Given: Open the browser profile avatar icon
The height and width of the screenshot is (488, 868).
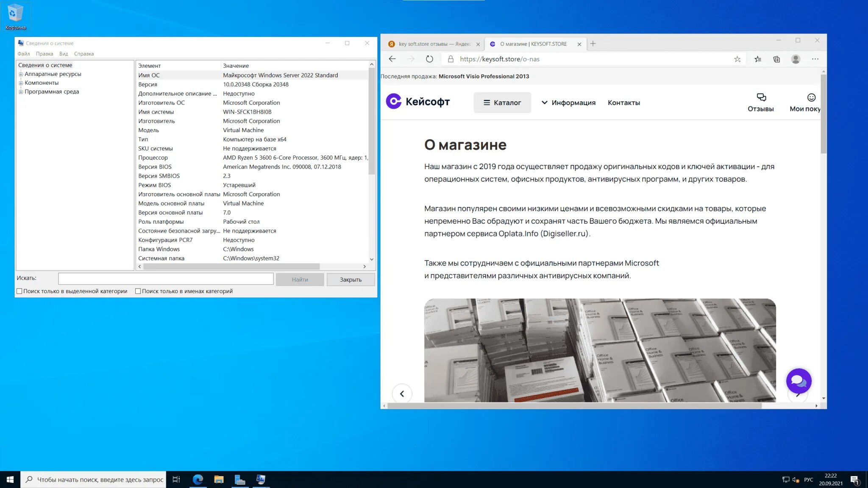Looking at the screenshot, I should 796,59.
